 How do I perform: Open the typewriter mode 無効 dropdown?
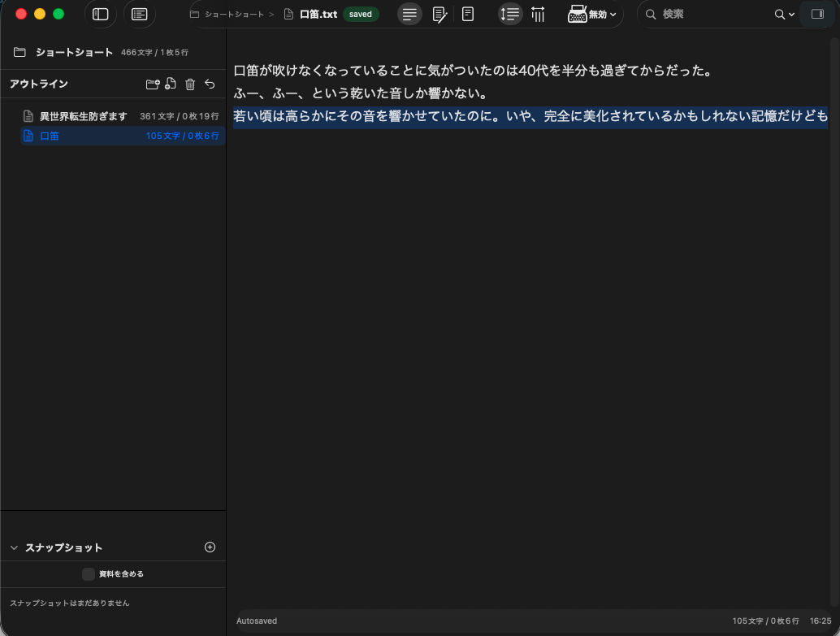click(603, 15)
